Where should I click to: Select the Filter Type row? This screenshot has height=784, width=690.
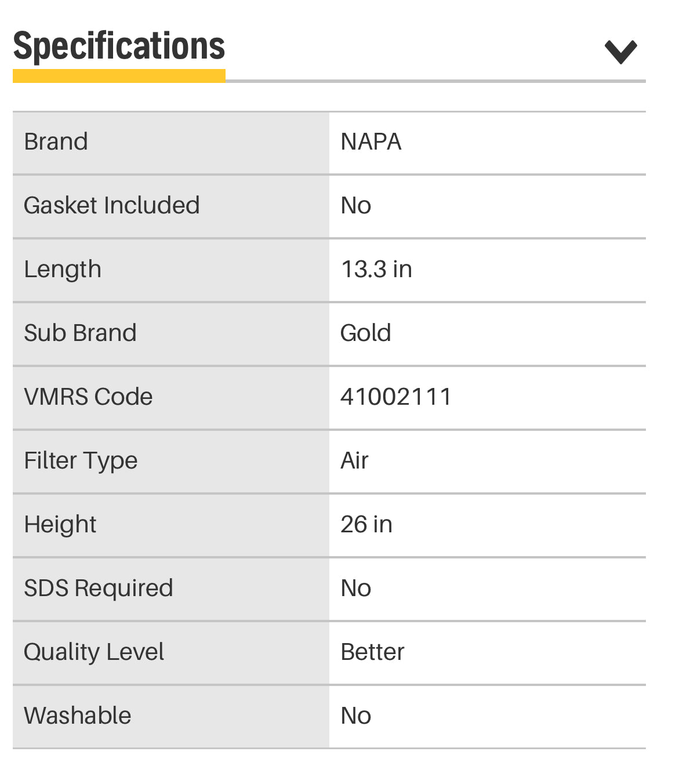pyautogui.click(x=81, y=460)
